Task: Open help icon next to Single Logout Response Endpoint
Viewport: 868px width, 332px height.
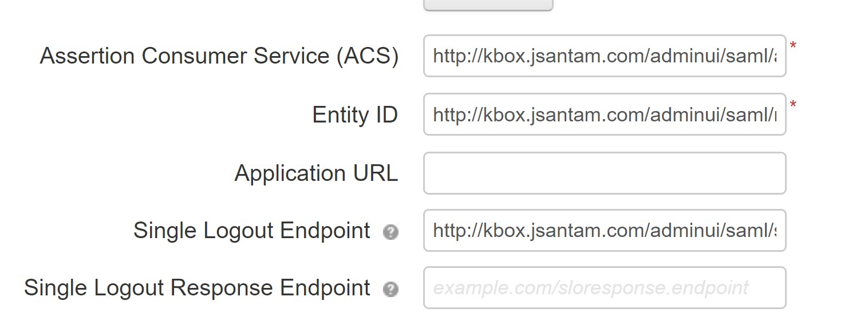Action: (x=390, y=289)
